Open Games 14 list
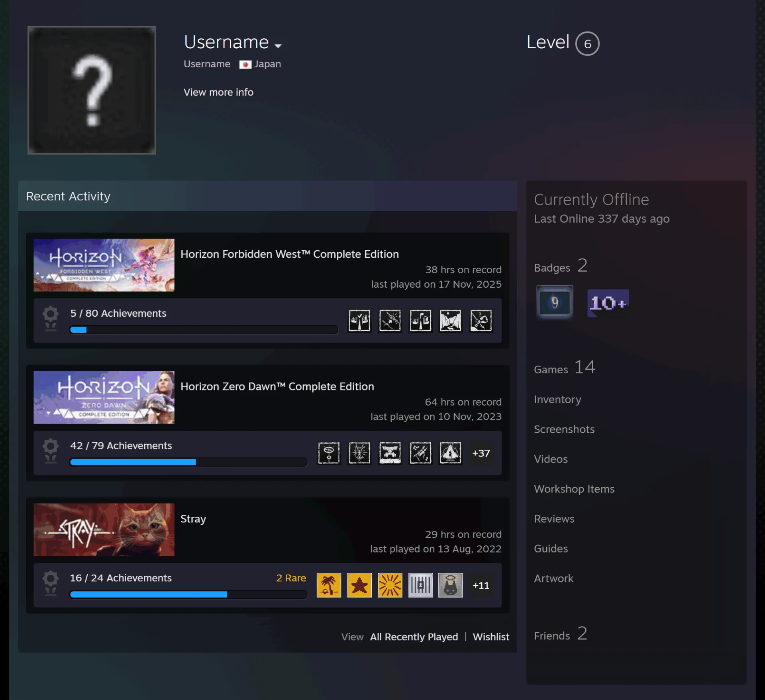 (x=565, y=368)
